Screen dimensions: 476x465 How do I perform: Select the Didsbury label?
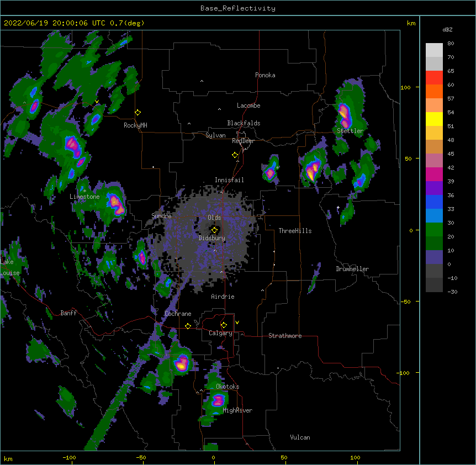click(212, 238)
